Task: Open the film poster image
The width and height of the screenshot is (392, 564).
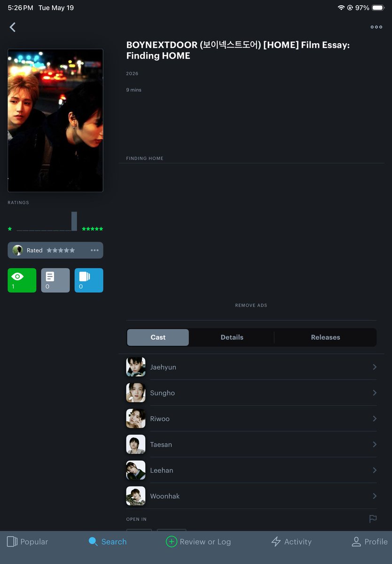Action: tap(55, 120)
